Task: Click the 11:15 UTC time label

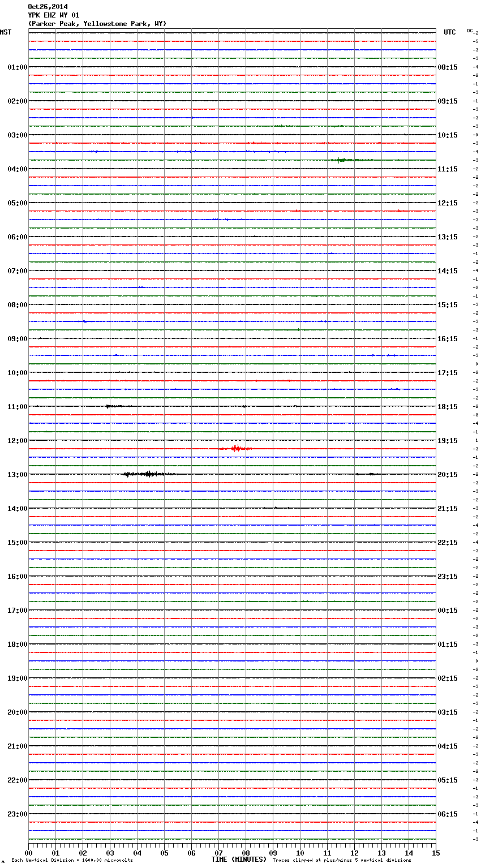Action: 448,169
